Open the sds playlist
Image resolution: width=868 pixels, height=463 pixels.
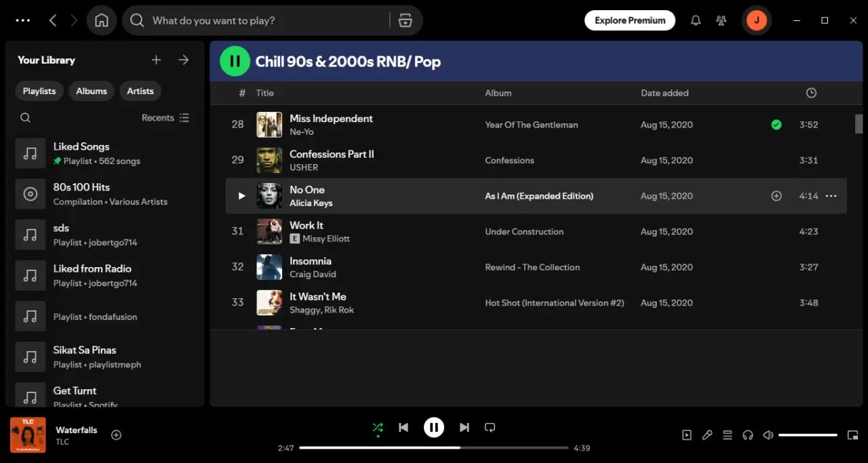[x=105, y=235]
